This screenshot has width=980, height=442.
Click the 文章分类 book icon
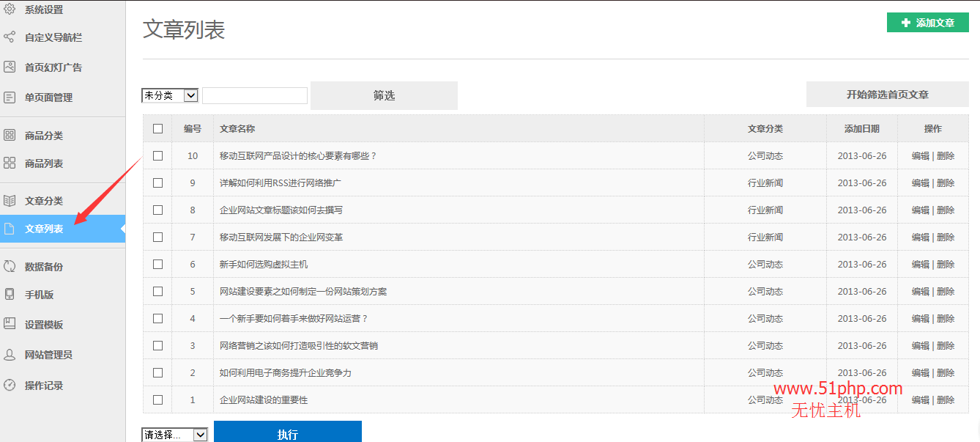(10, 200)
